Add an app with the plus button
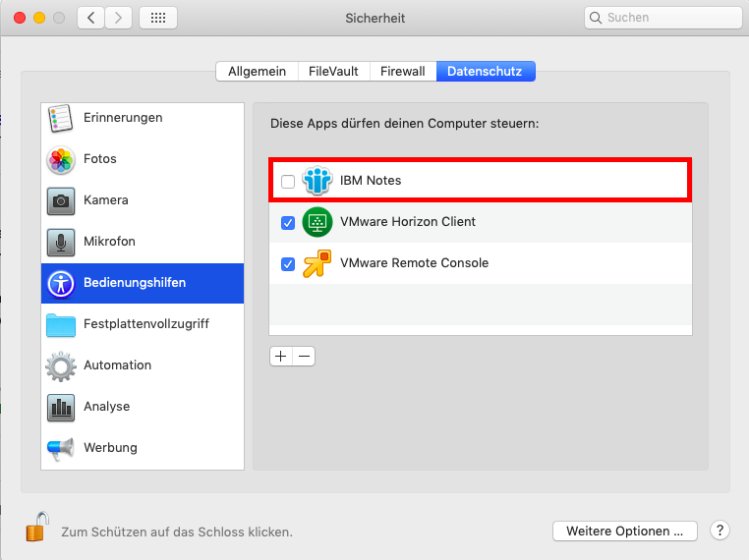Viewport: 749px width, 560px height. (281, 357)
